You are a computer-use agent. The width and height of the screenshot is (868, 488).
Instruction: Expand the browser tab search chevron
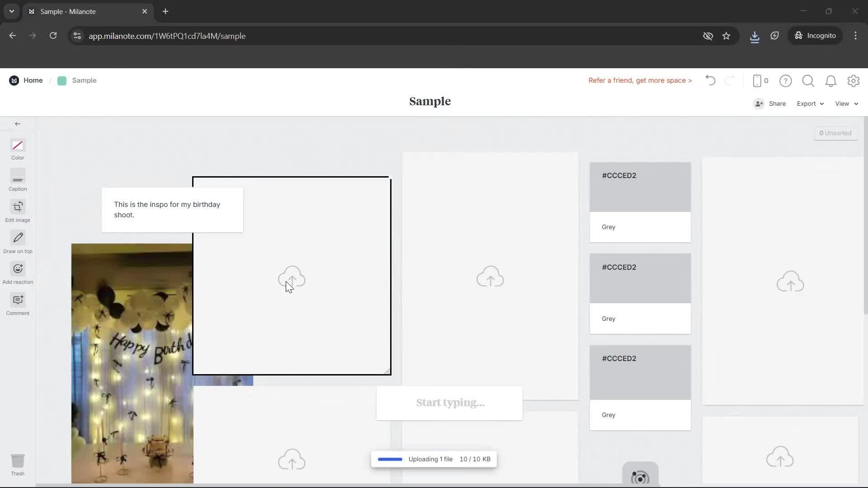pos(11,11)
